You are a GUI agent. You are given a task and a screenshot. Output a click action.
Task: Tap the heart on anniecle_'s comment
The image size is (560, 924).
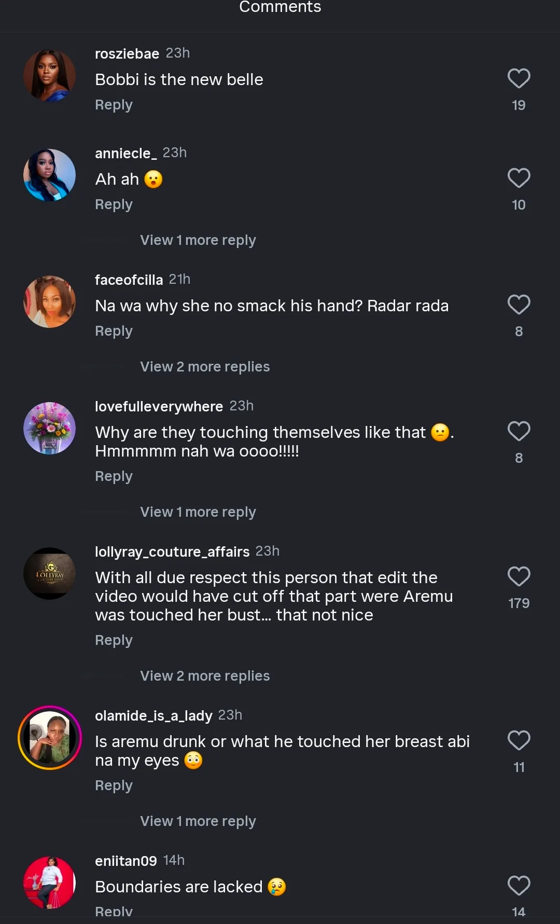pyautogui.click(x=519, y=178)
